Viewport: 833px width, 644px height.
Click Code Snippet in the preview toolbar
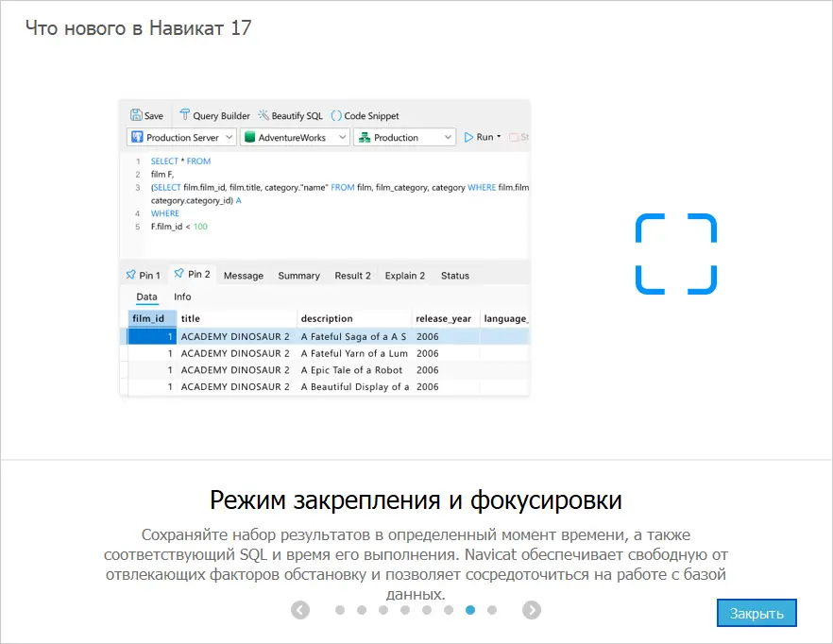(365, 115)
